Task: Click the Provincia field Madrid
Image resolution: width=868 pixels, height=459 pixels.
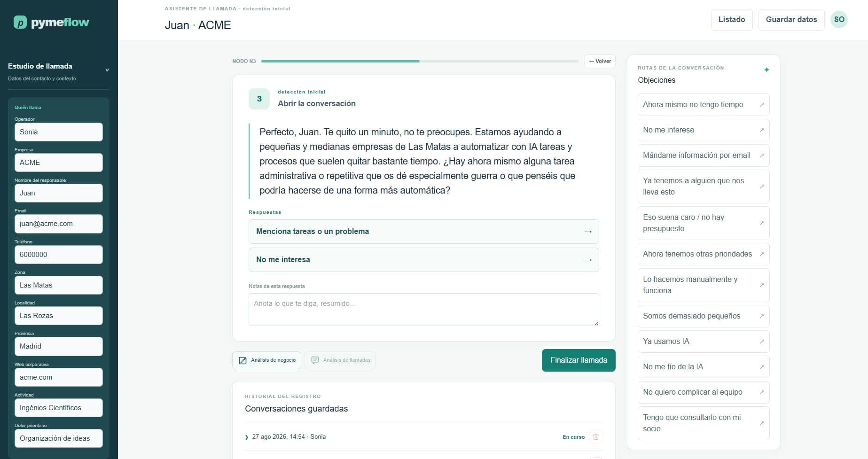Action: point(58,346)
